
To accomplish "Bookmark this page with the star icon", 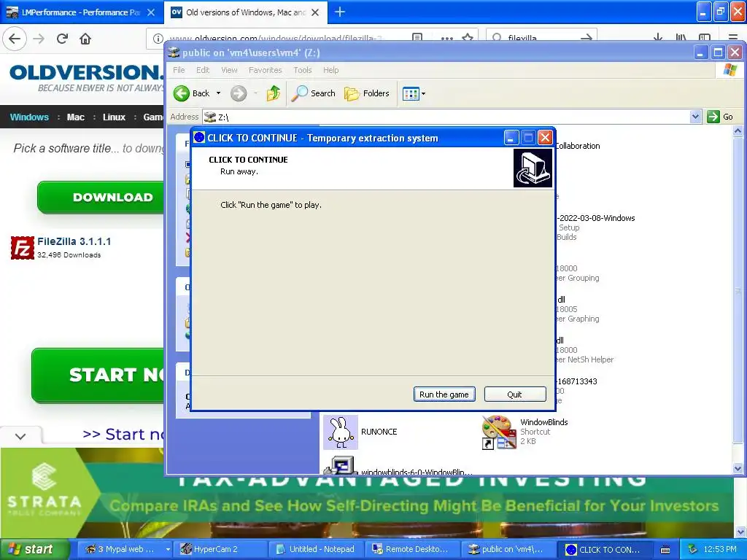I will click(468, 38).
